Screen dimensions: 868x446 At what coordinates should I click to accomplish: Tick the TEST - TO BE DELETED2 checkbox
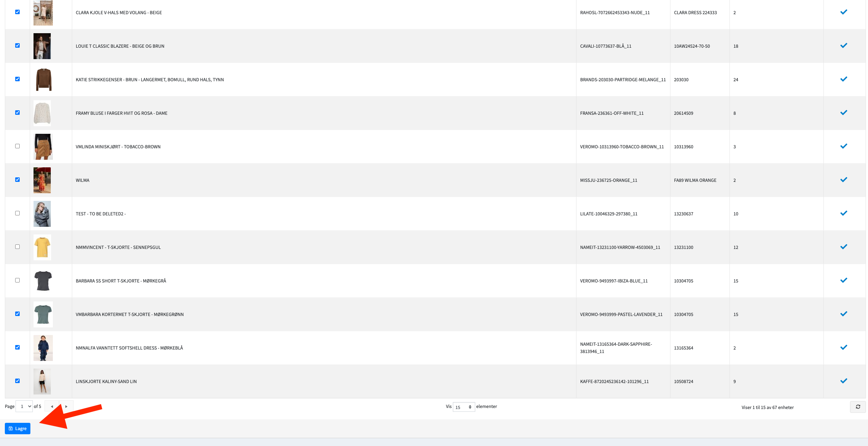point(17,213)
